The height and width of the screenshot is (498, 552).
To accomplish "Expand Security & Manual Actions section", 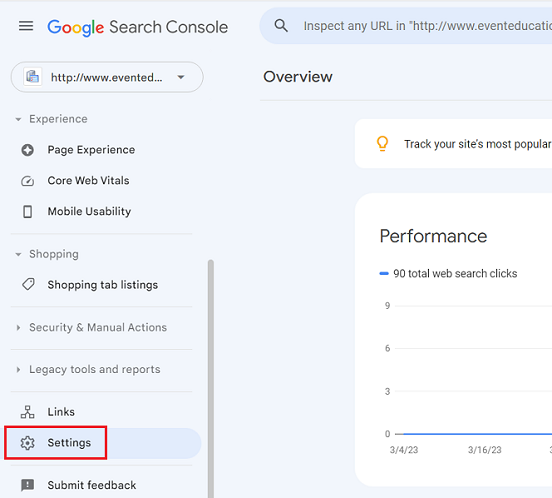I will [18, 328].
